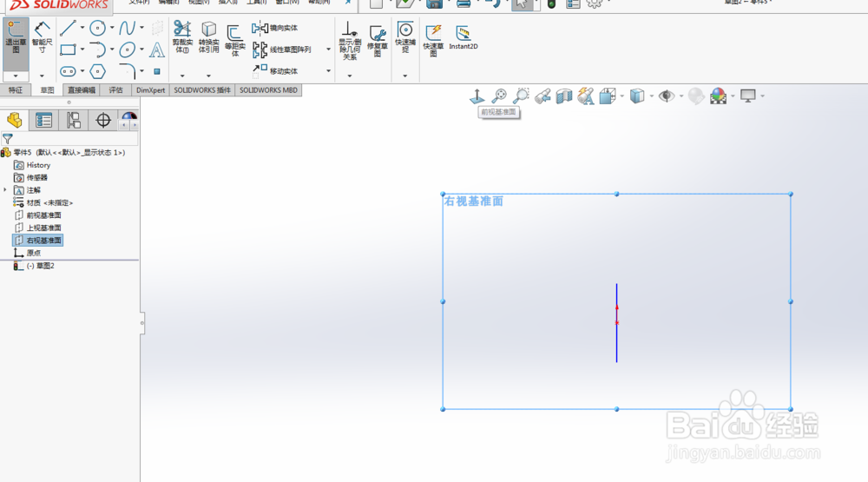This screenshot has height=482, width=868.
Task: Click Linear Sketch Pattern (线性草图阵列) tool
Action: 282,50
